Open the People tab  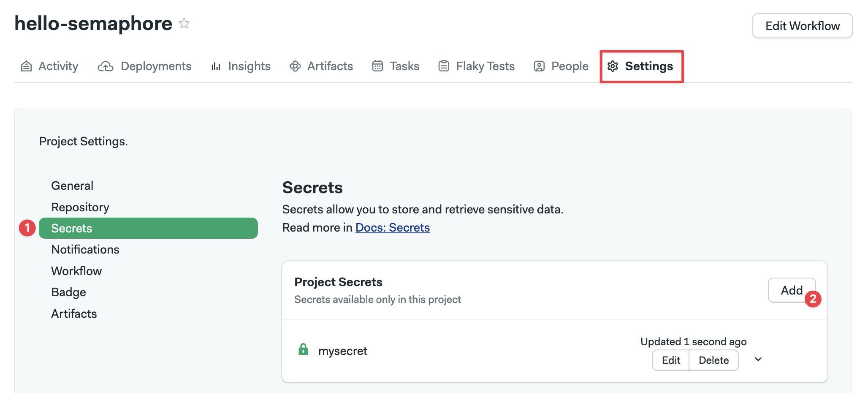click(x=561, y=66)
